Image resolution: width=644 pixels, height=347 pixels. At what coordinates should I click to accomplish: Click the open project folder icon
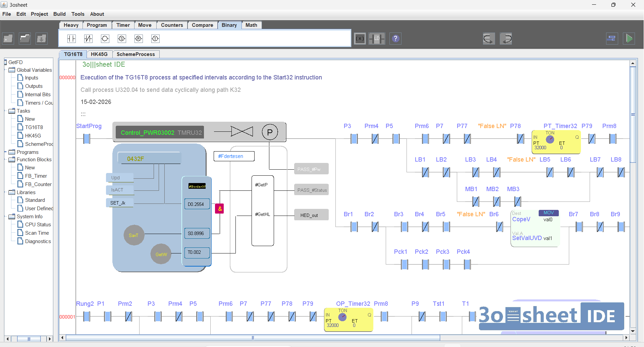pyautogui.click(x=25, y=39)
